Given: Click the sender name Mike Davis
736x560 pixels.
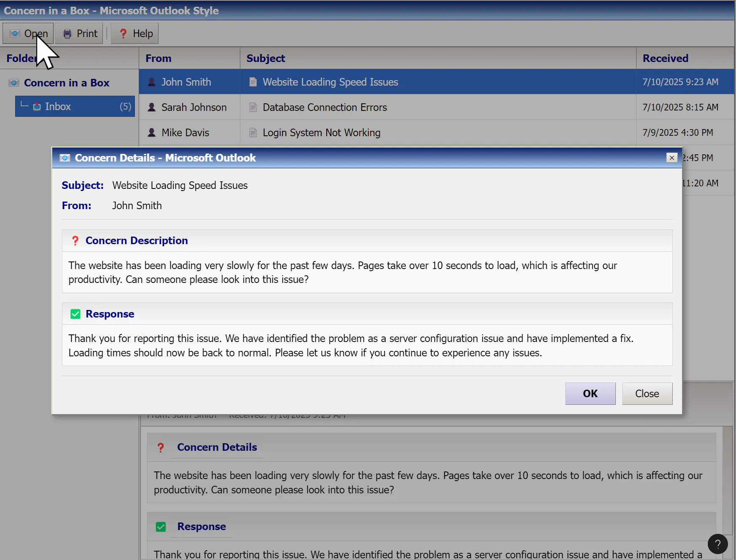Looking at the screenshot, I should pyautogui.click(x=185, y=132).
